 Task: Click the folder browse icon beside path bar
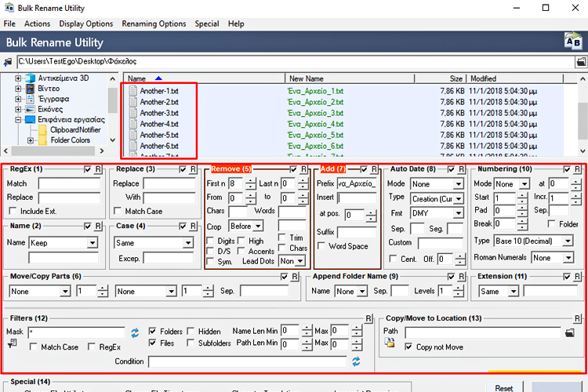[x=581, y=62]
